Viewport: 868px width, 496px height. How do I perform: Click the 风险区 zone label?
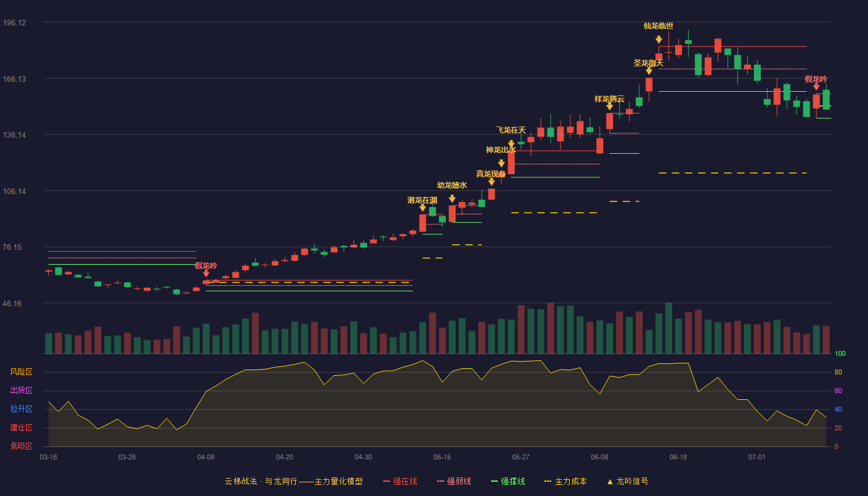(22, 372)
